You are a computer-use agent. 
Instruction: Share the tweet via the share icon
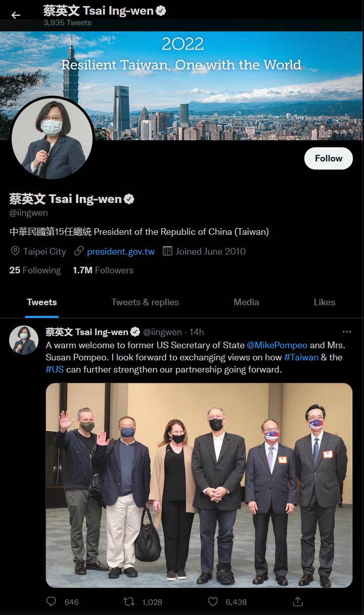[x=298, y=601]
